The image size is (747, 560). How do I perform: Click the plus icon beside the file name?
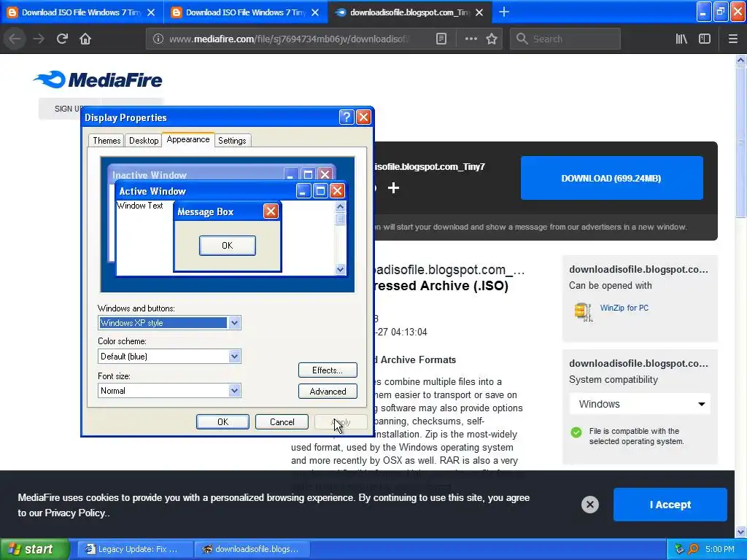pyautogui.click(x=393, y=187)
